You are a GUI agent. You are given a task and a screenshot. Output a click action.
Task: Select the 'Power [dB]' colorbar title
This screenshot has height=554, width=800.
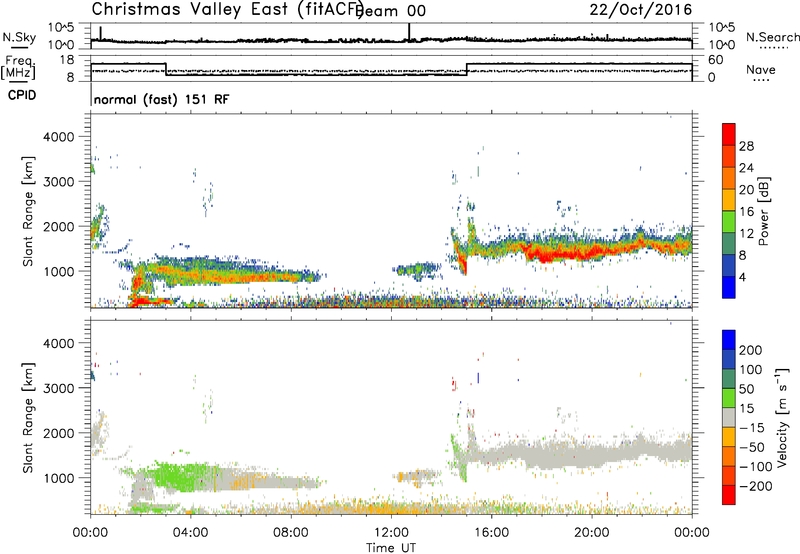pos(763,211)
